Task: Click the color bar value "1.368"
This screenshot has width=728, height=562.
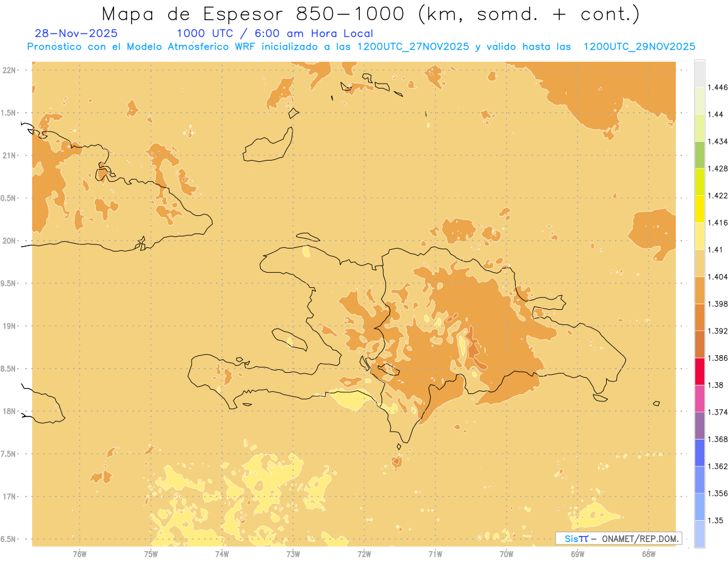Action: pos(718,439)
